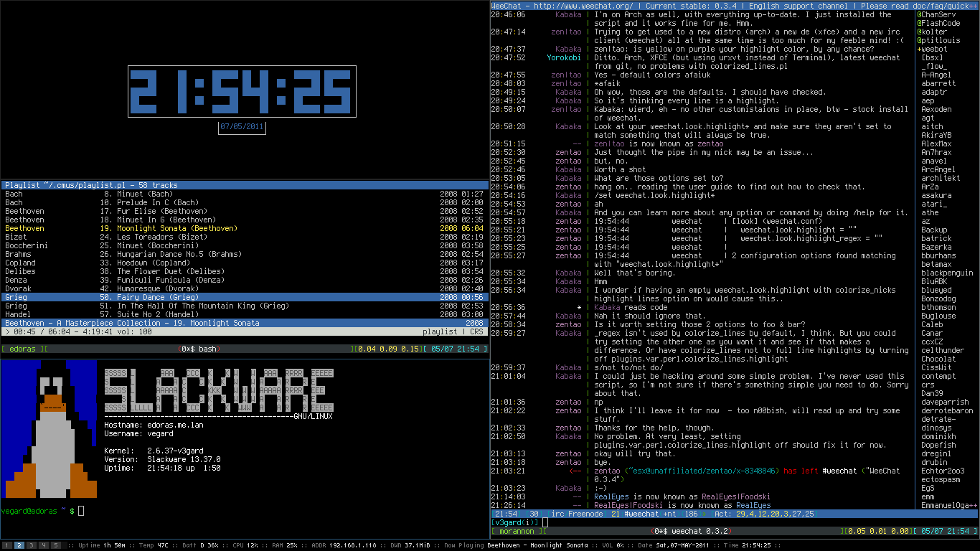
Task: Click the bash prompt after vegard@edoras ~ $
Action: (82, 510)
